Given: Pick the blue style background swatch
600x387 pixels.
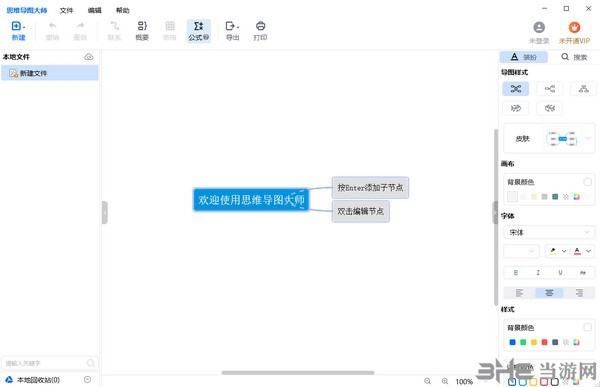Looking at the screenshot, I should (512, 342).
